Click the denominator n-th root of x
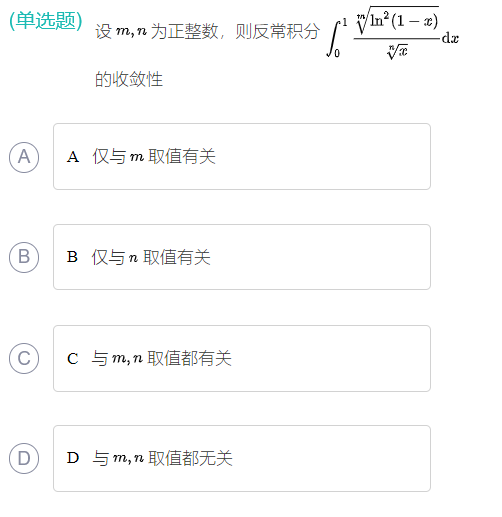The width and height of the screenshot is (502, 517). pos(397,51)
